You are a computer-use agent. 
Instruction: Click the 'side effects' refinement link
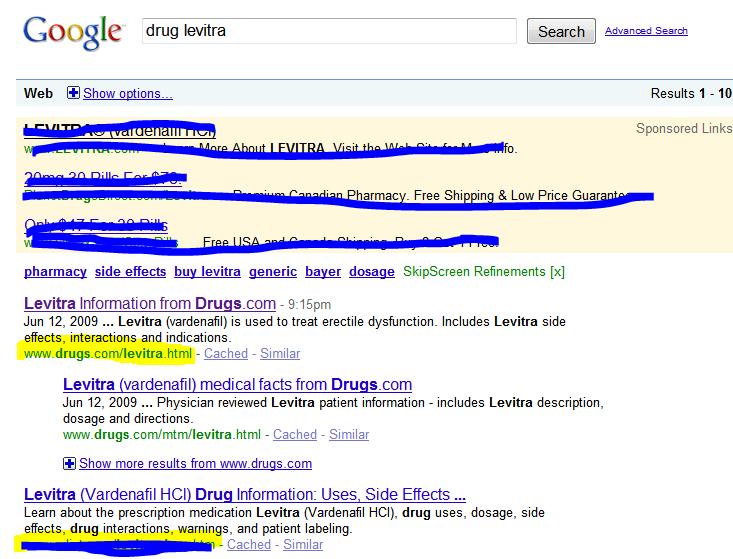point(130,272)
